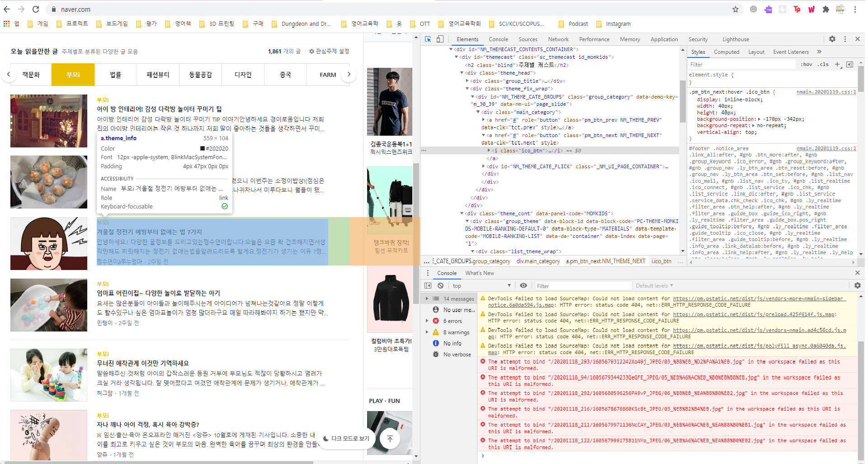This screenshot has width=868, height=464.
Task: Click the warning icon next to 8 warnings
Action: 436,332
